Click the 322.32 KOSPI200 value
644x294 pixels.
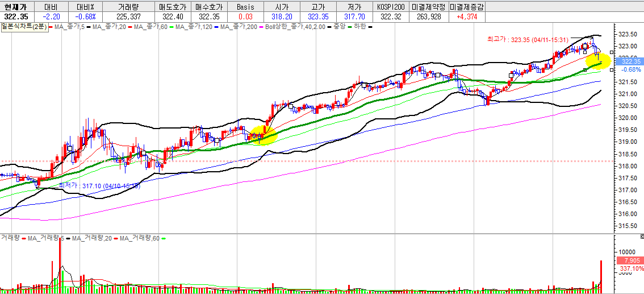pos(391,17)
